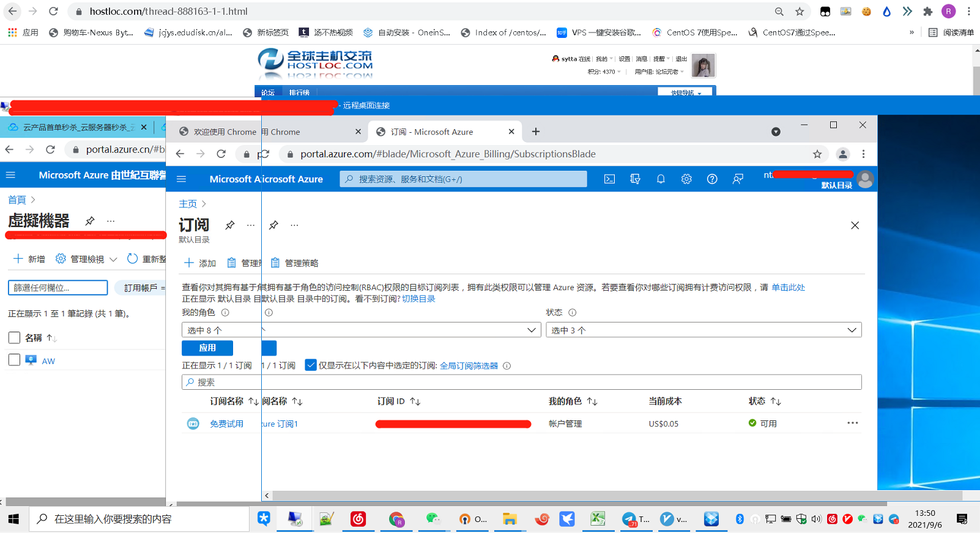980x533 pixels.
Task: Click the subscription 搜索 input field
Action: 521,382
